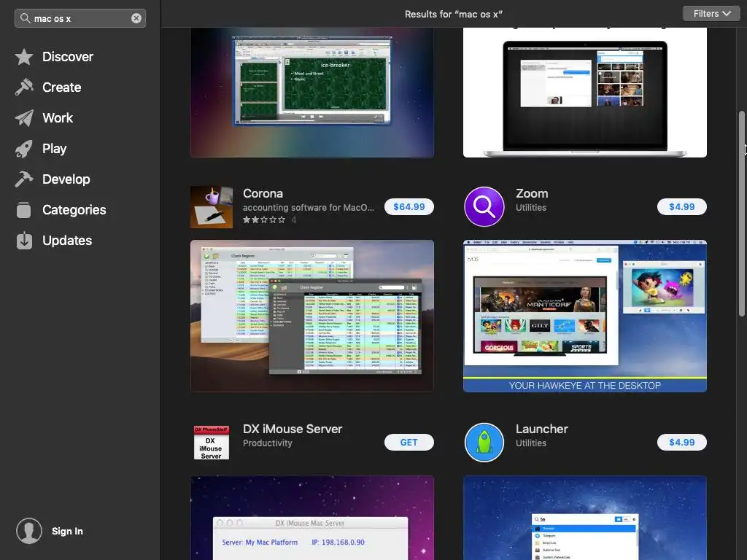Viewport: 747px width, 560px height.
Task: View the Corona check register screenshot
Action: pos(312,316)
